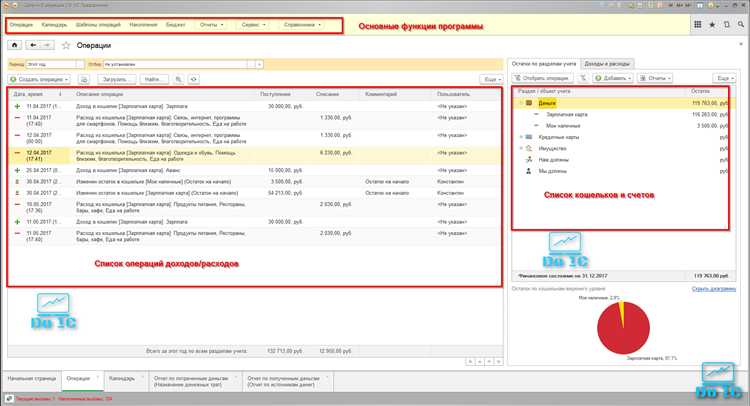Click the Остаток на начало comment of Мои наличные row
Image resolution: width=750 pixels, height=406 pixels.
point(387,182)
